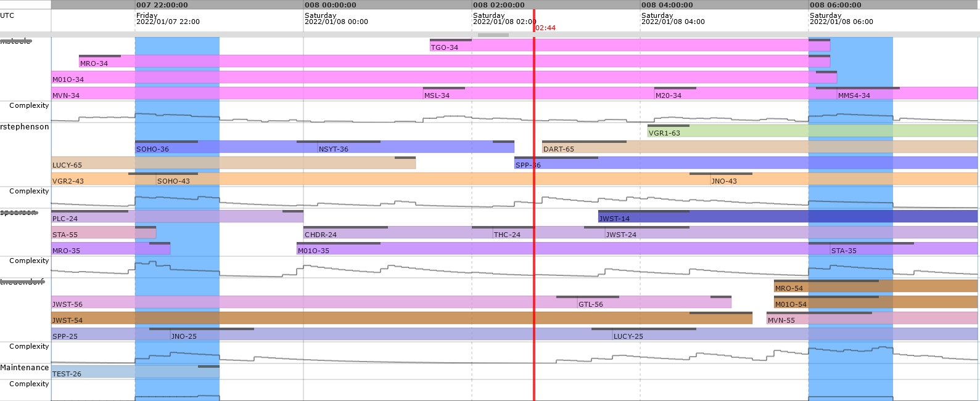Click the SPP-36 activity bar
This screenshot has width=980, height=401.
point(746,163)
